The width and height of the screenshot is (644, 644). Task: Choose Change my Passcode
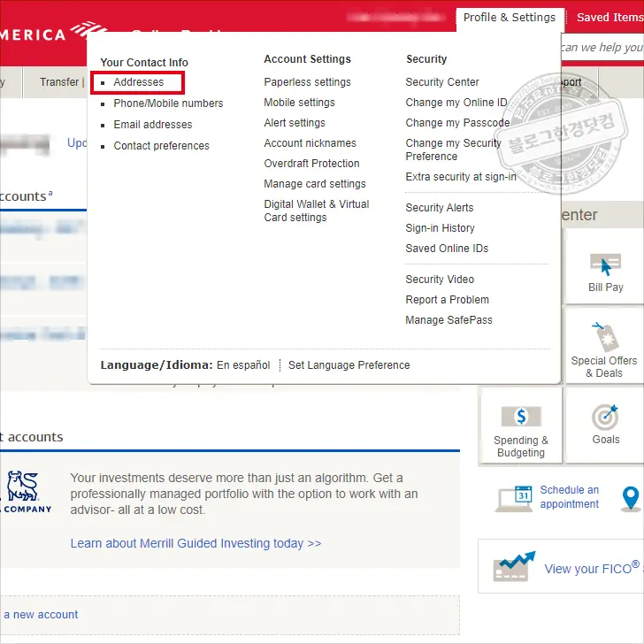457,123
